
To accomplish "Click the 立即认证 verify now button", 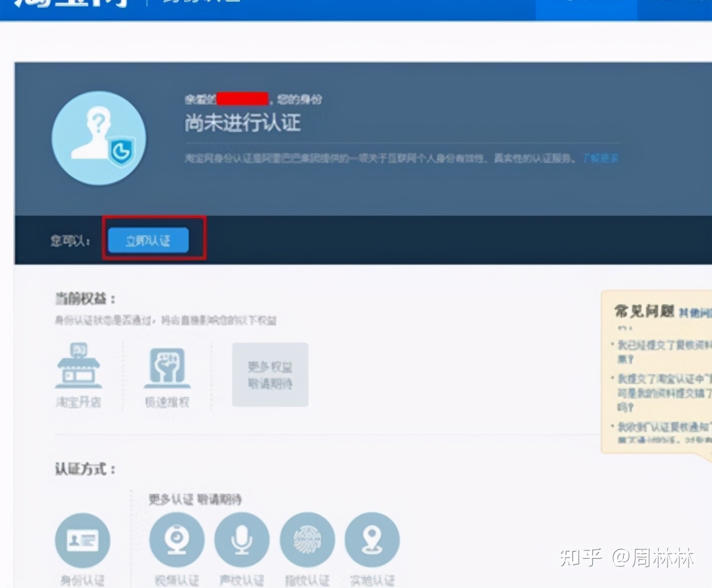I will 148,240.
